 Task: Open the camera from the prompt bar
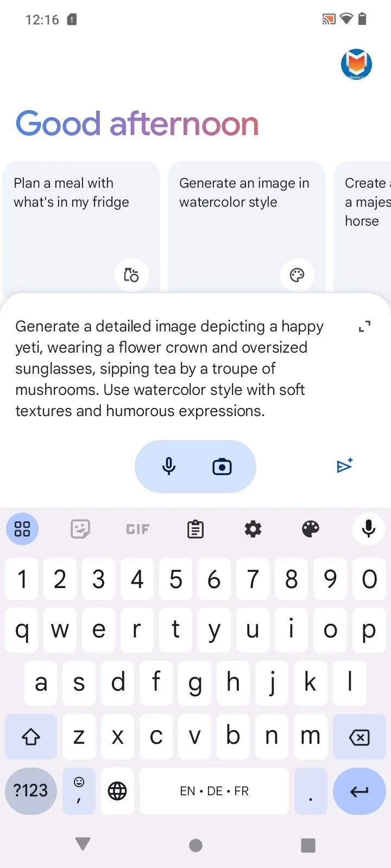(x=222, y=467)
